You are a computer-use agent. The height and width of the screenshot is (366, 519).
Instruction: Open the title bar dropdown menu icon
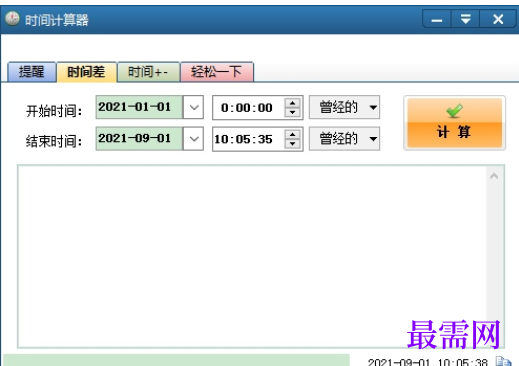click(465, 19)
